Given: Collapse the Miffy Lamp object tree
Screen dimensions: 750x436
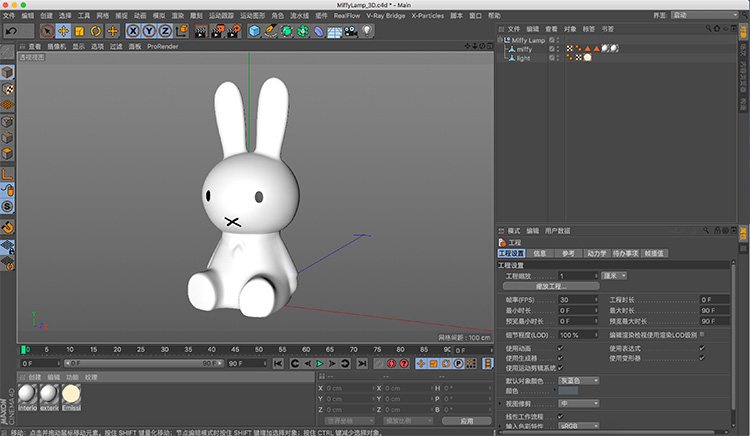Looking at the screenshot, I should coord(500,40).
